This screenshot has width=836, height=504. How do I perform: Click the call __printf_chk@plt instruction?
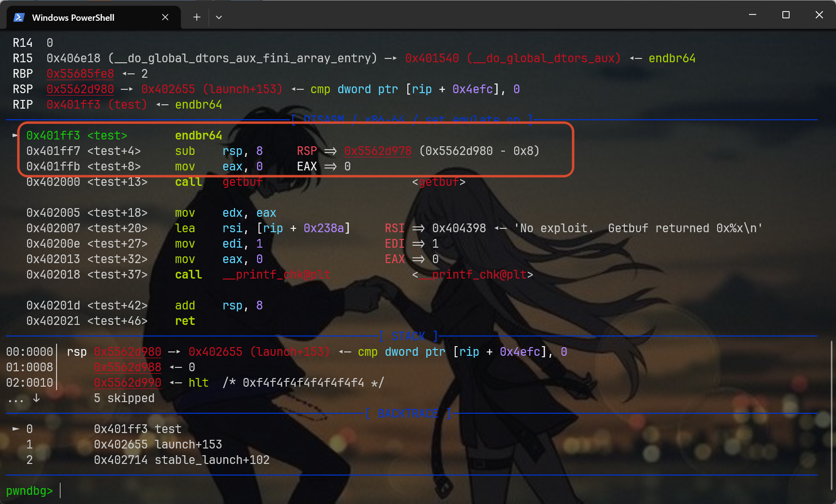tap(253, 275)
